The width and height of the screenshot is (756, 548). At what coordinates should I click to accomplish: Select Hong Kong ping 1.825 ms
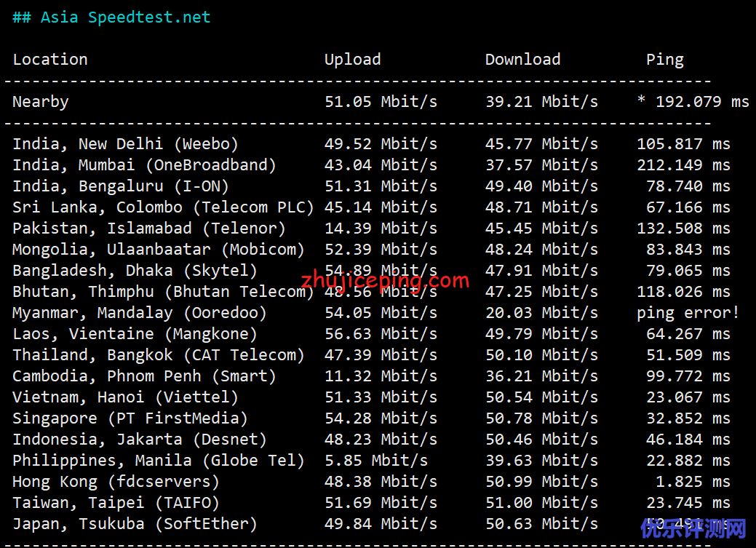(693, 482)
